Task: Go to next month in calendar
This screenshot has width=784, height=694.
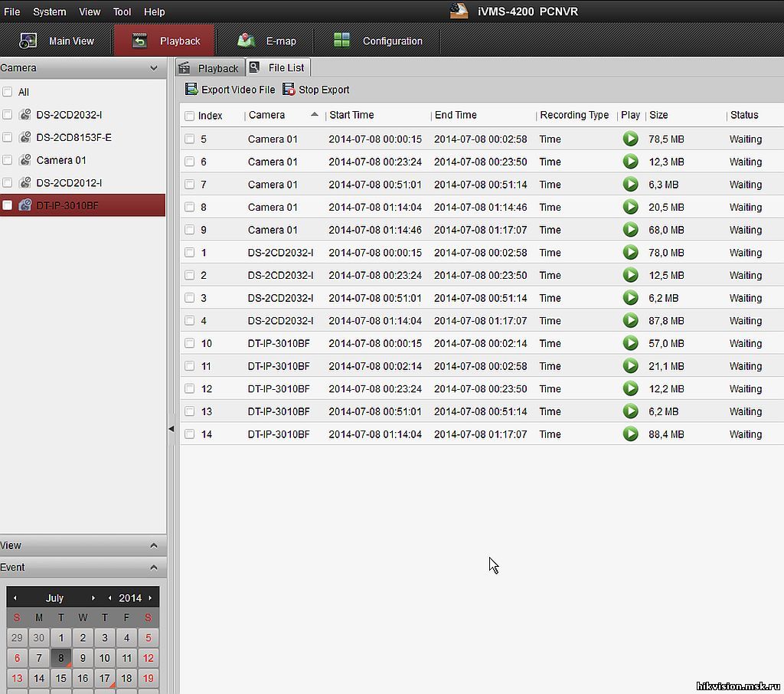Action: [93, 598]
